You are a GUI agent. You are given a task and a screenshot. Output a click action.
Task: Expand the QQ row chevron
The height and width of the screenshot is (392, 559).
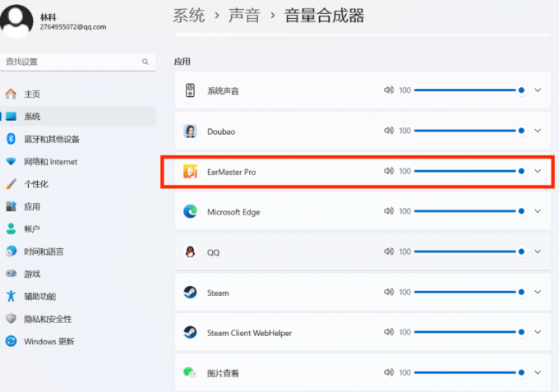(538, 251)
